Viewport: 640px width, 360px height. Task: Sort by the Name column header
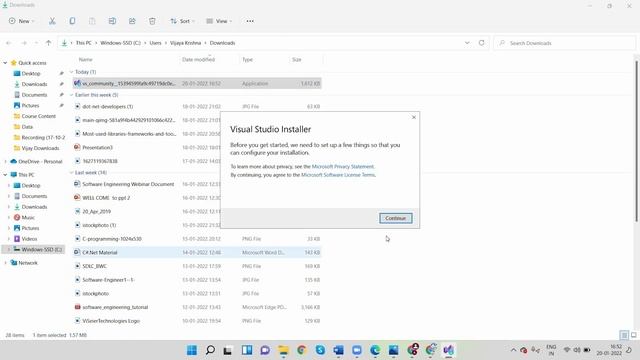pyautogui.click(x=85, y=60)
